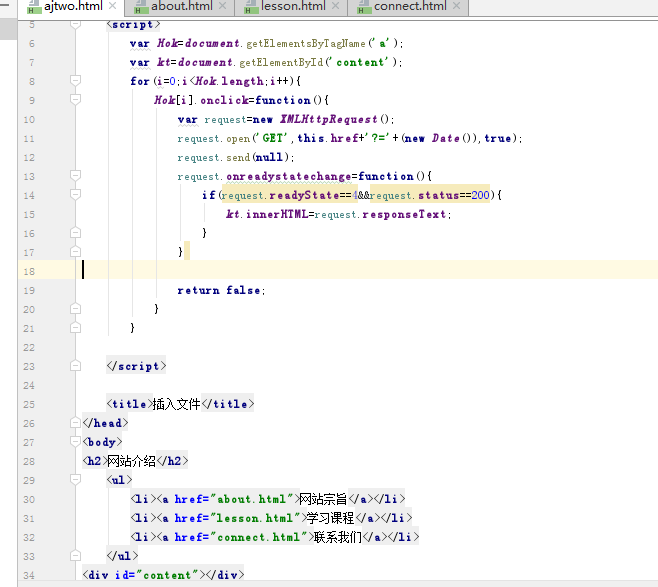Close the connect.html tab
The width and height of the screenshot is (658, 587).
(x=457, y=6)
